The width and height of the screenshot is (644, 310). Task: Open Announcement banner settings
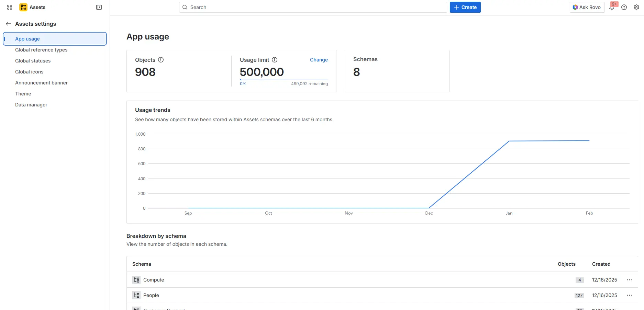coord(41,83)
